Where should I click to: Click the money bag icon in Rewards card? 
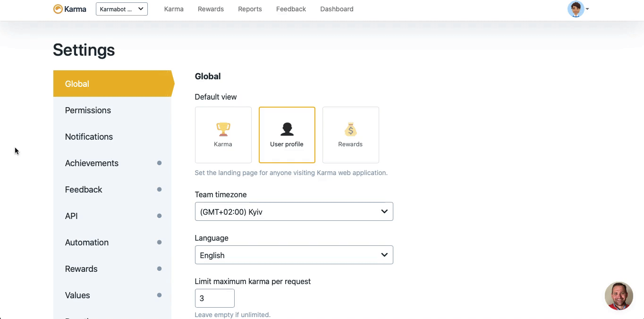[x=350, y=129]
